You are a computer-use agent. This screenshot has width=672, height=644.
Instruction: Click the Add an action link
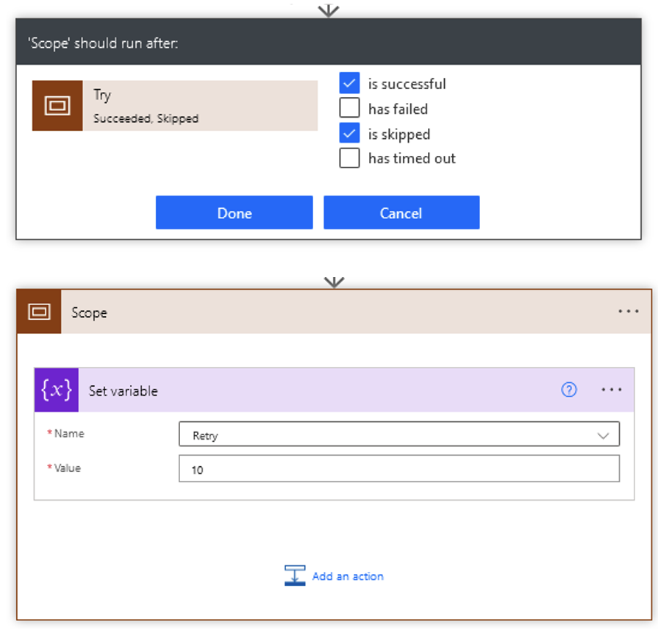tap(347, 576)
